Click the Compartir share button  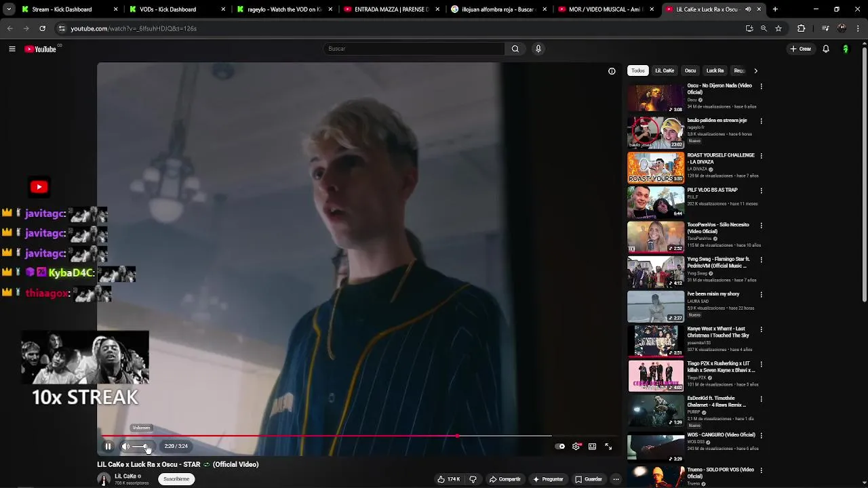[x=505, y=479]
